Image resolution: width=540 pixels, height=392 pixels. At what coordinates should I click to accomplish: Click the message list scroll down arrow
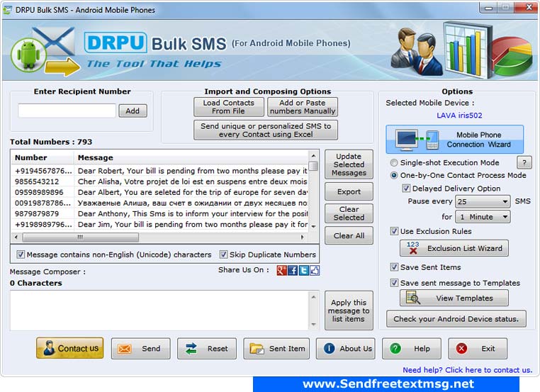(313, 227)
